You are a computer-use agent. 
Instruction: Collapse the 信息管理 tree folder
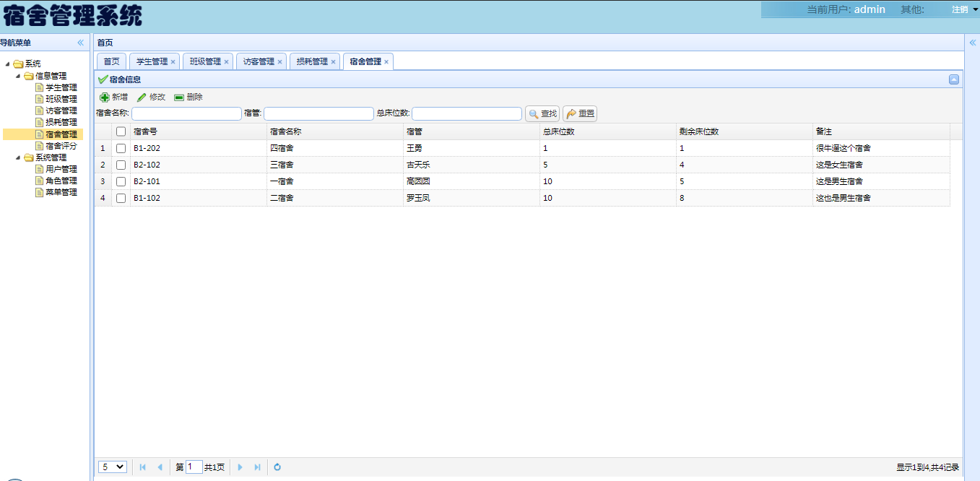click(x=18, y=76)
